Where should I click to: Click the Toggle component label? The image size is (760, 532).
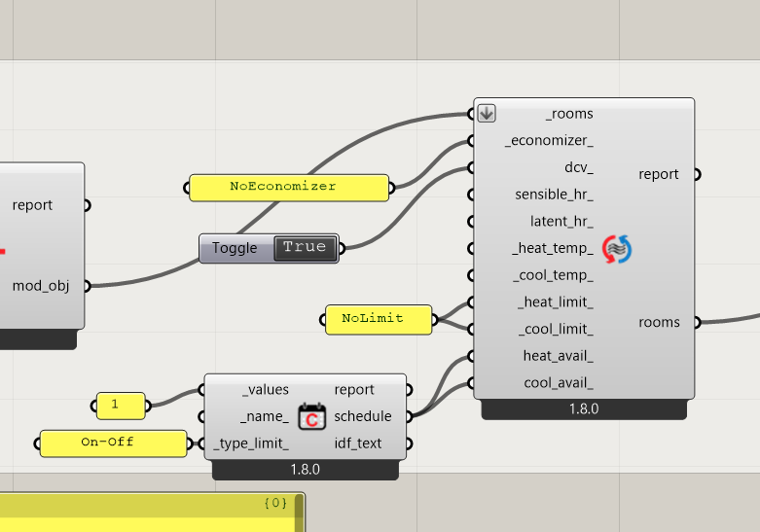coord(235,248)
